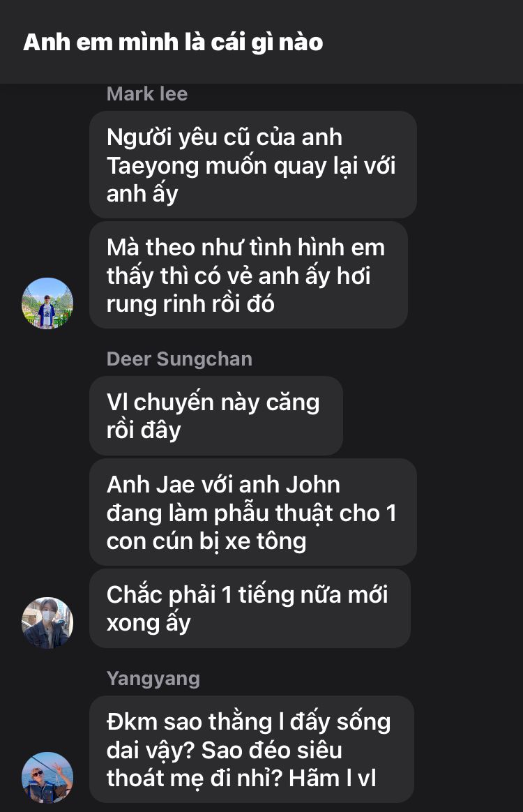523x812 pixels.
Task: Select Yangyang's 'Đkm sao thằng' message
Action: [x=252, y=749]
